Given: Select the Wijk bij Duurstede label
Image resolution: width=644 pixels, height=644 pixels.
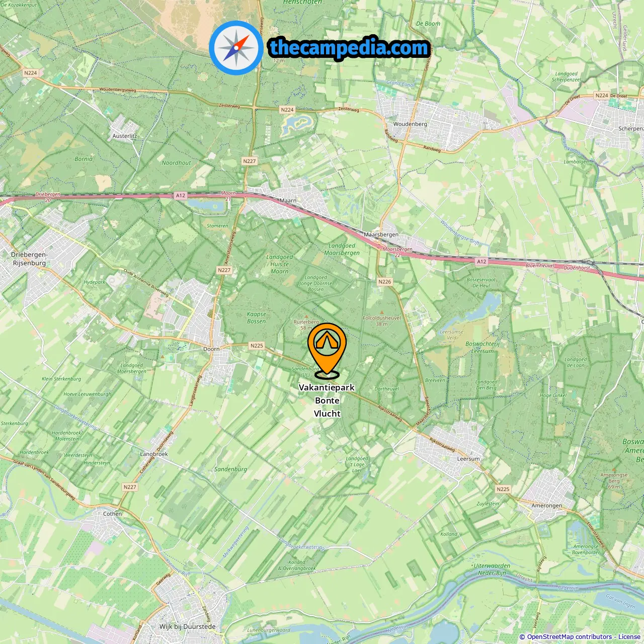Looking at the screenshot, I should [187, 627].
